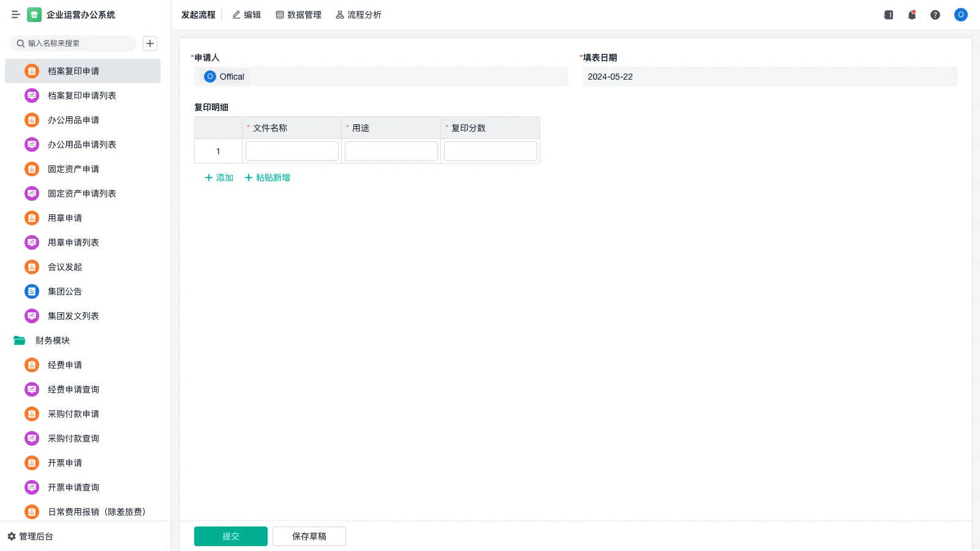Switch to the 数据管理 tab
Viewport: 980px width, 551px height.
[298, 15]
